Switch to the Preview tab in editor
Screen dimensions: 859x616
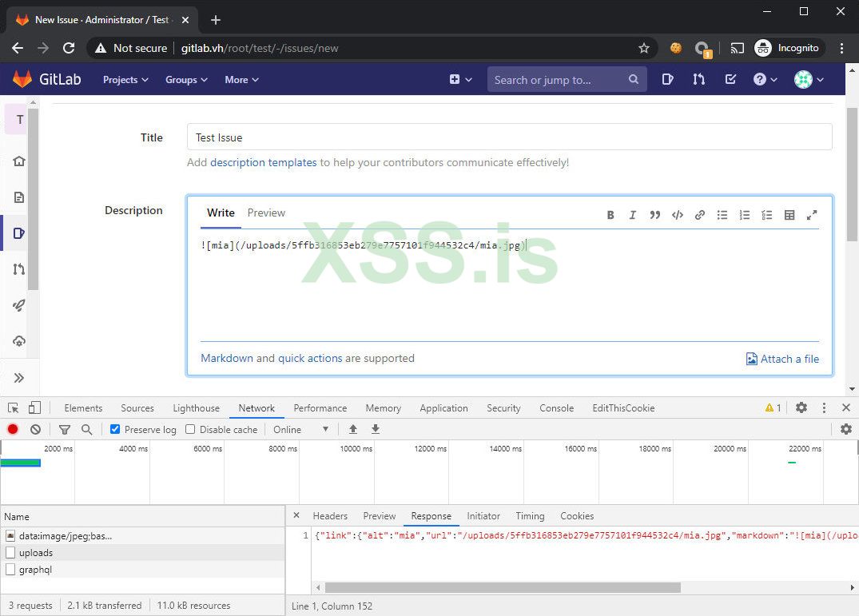click(266, 213)
